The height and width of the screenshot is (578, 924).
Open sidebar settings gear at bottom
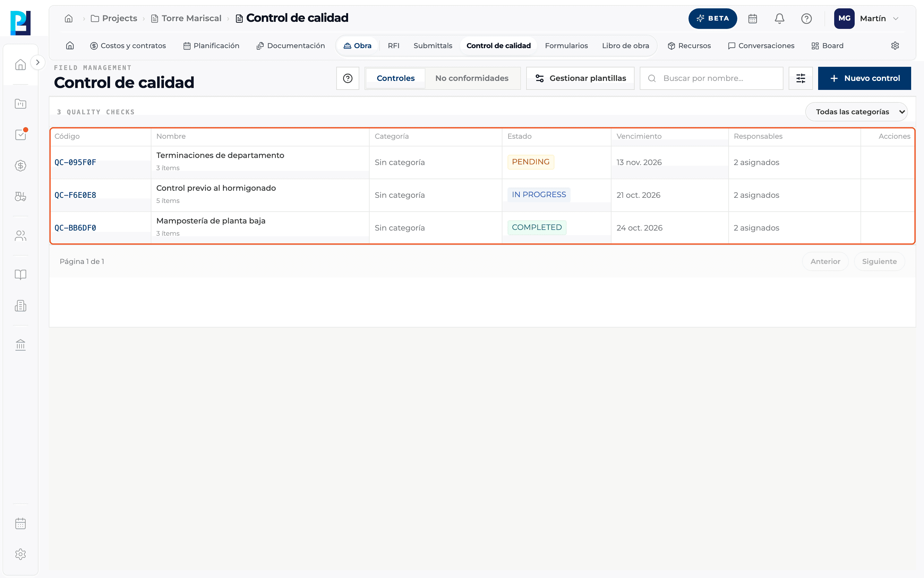21,554
